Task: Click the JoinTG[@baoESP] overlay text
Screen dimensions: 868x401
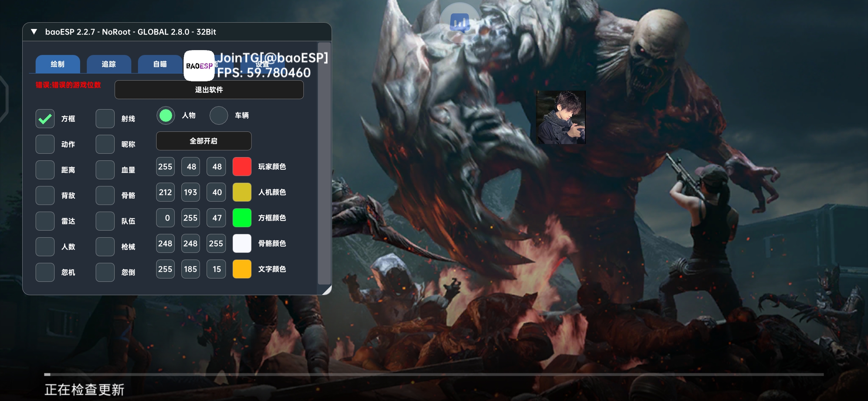Action: pyautogui.click(x=273, y=58)
